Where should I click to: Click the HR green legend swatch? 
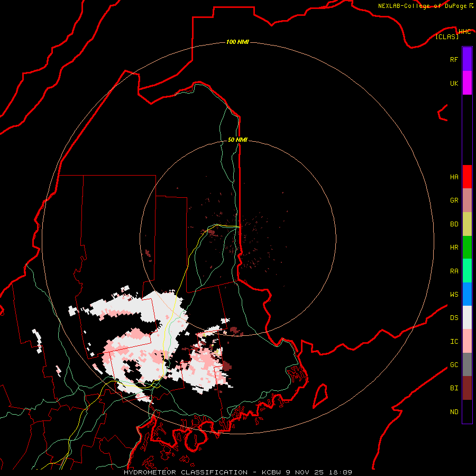pyautogui.click(x=467, y=248)
